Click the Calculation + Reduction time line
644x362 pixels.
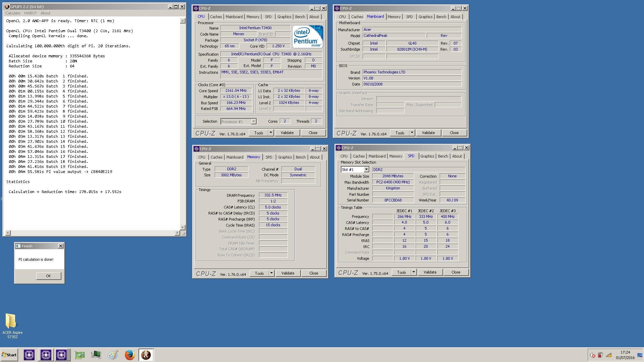coord(65,192)
